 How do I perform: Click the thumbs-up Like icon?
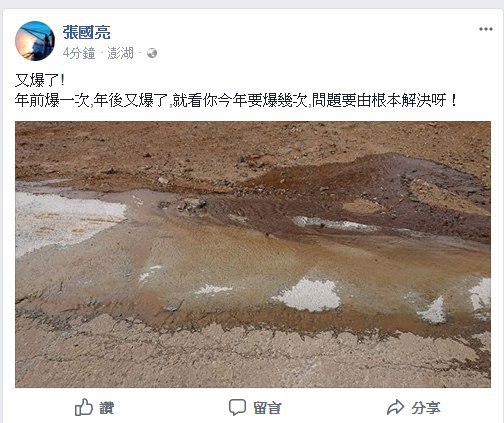click(84, 407)
